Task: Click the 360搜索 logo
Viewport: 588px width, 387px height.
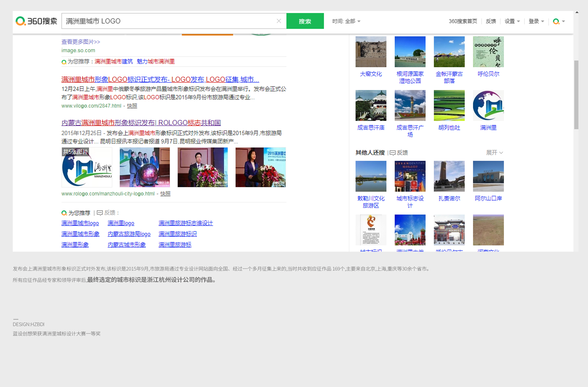Action: (36, 21)
